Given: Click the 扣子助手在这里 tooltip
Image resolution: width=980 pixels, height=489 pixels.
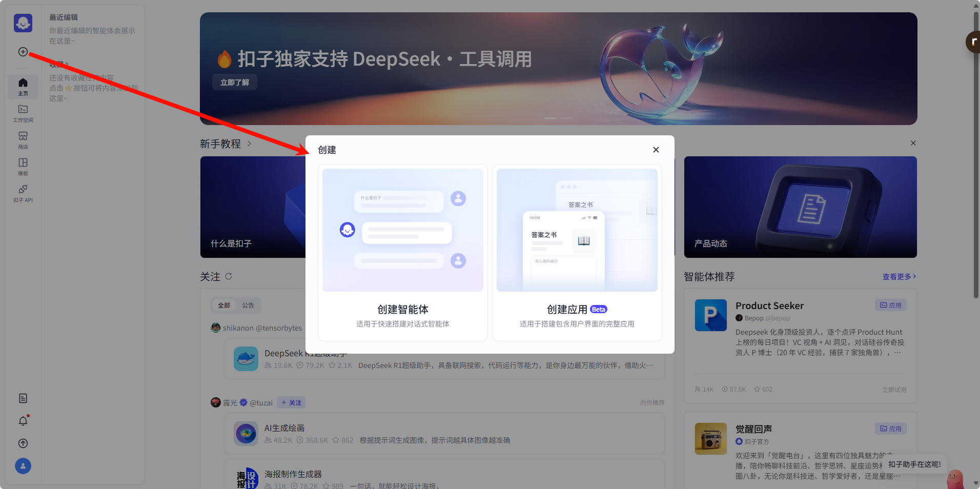Looking at the screenshot, I should pyautogui.click(x=914, y=464).
